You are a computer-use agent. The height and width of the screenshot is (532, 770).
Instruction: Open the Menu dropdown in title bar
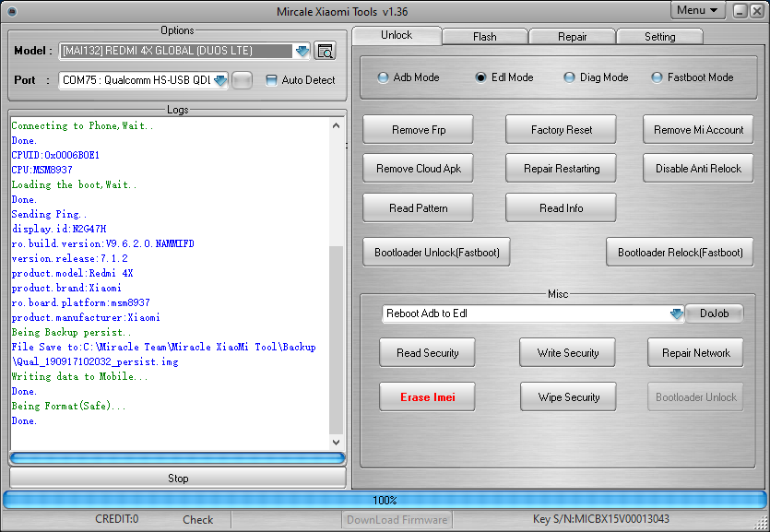pos(697,10)
